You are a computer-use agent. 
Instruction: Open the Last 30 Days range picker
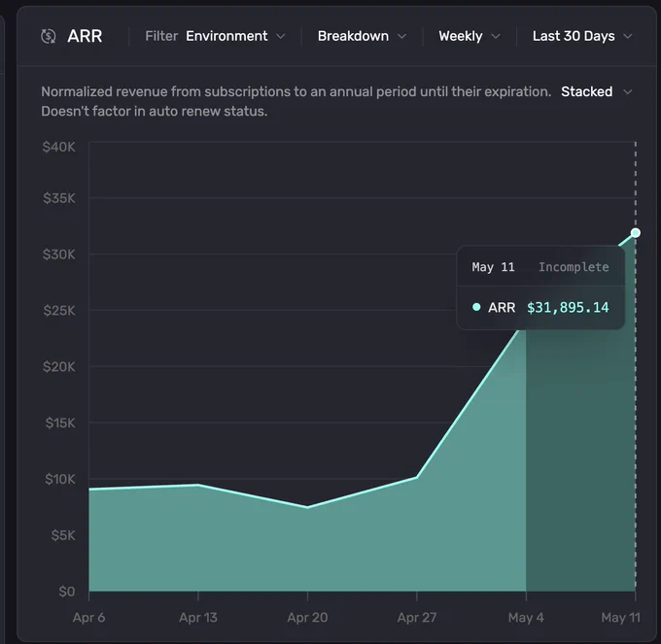582,36
